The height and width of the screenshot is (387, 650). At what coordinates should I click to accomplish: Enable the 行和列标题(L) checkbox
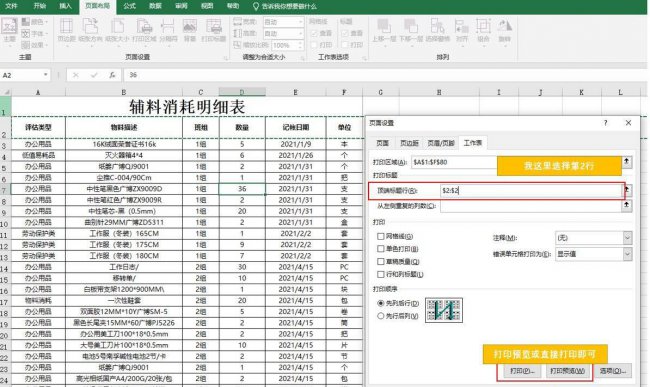coord(381,274)
